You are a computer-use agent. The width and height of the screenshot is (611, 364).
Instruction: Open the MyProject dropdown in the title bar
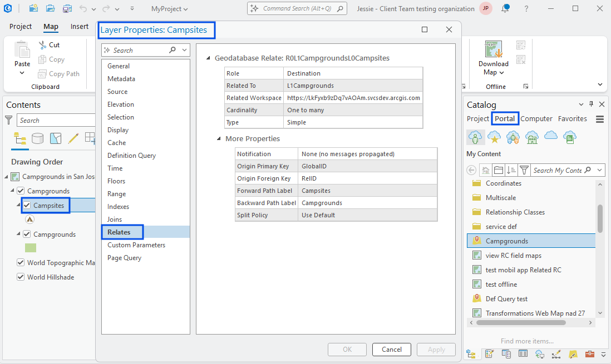(x=169, y=9)
